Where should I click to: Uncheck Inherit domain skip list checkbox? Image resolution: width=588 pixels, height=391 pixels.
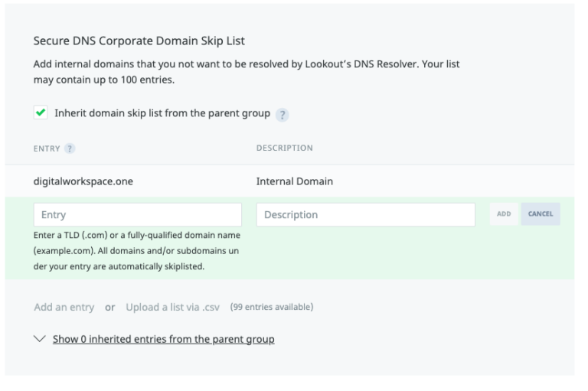click(x=41, y=113)
